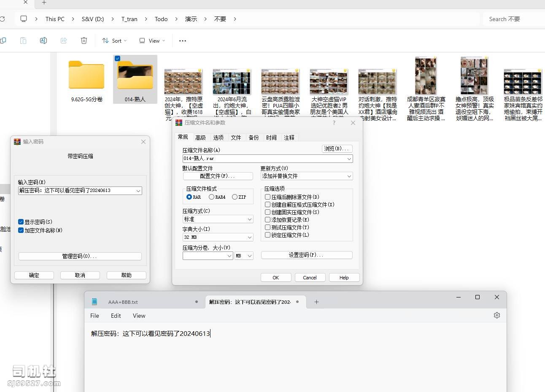
Task: Uncheck the selection checkbox on 014 folder
Action: click(118, 59)
